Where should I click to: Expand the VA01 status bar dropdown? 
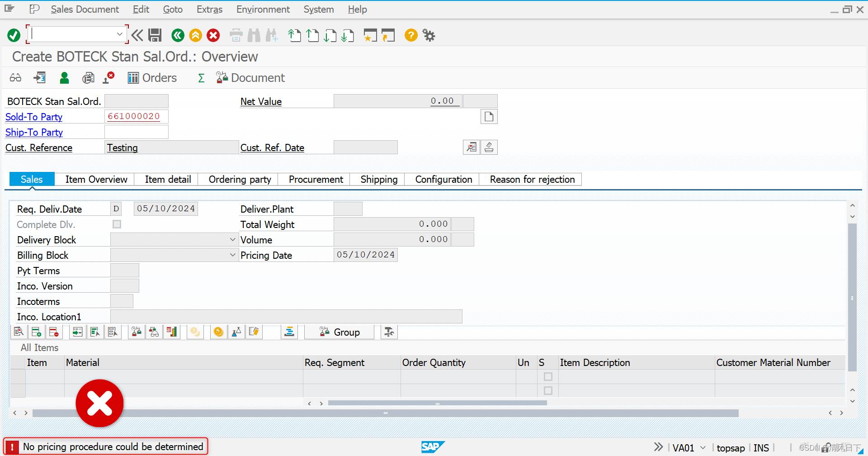[703, 447]
